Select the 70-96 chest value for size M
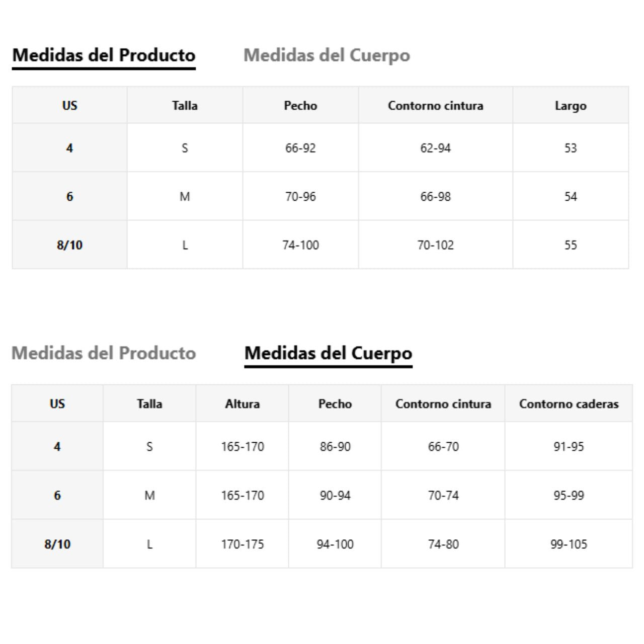 [x=300, y=197]
